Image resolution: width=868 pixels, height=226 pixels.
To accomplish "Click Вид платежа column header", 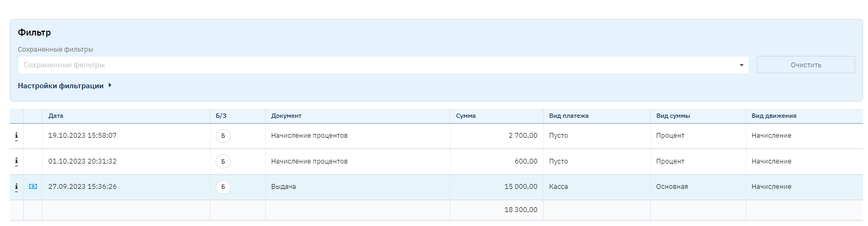I will pyautogui.click(x=569, y=116).
